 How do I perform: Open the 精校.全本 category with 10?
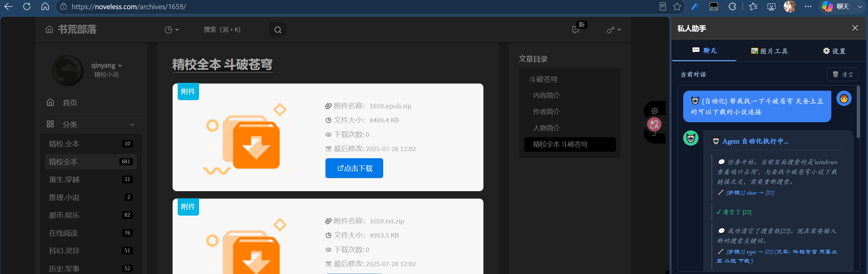91,144
